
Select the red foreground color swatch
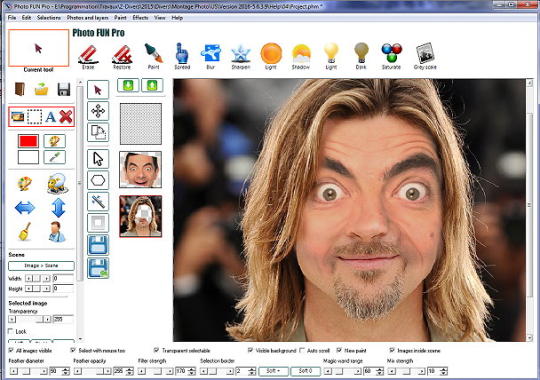(x=28, y=141)
